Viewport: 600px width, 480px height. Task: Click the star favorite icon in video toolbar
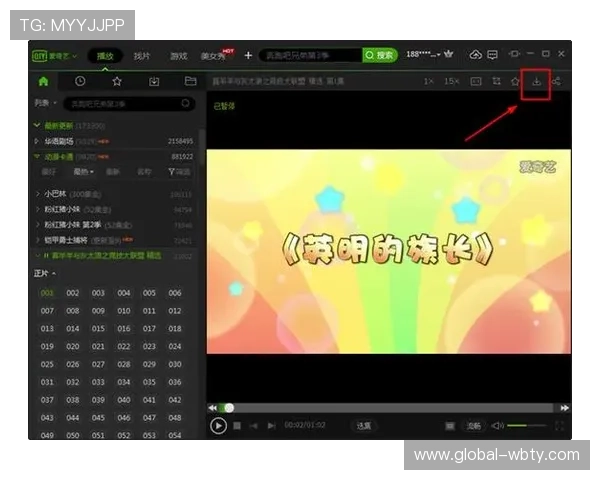pyautogui.click(x=515, y=81)
